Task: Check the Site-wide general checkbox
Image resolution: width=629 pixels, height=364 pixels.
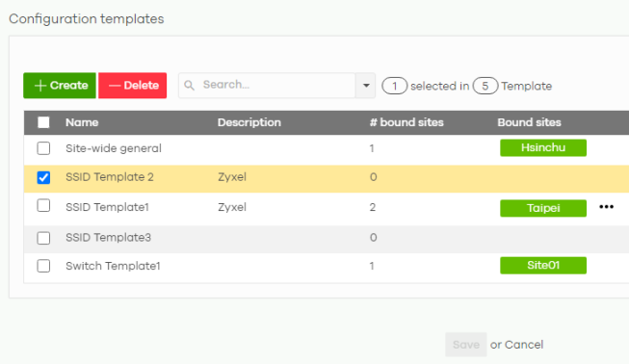Action: click(x=43, y=148)
